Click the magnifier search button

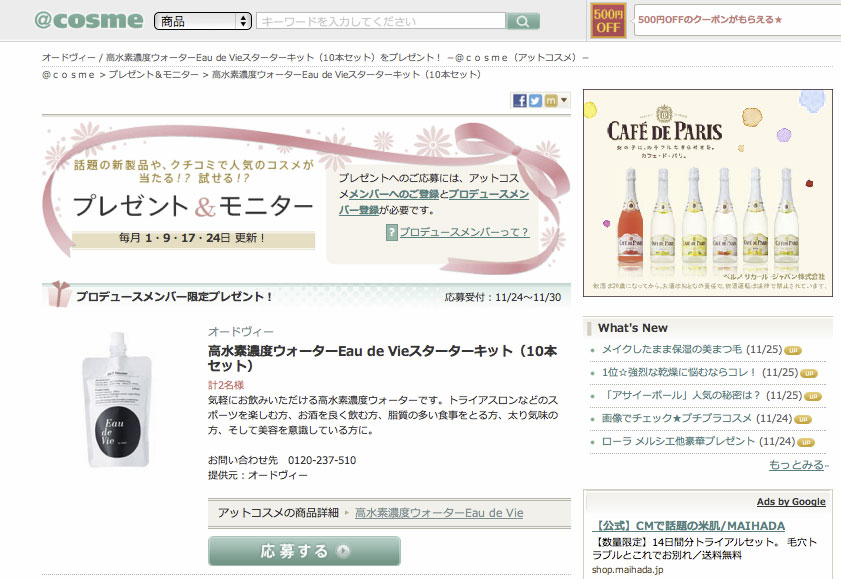(523, 21)
